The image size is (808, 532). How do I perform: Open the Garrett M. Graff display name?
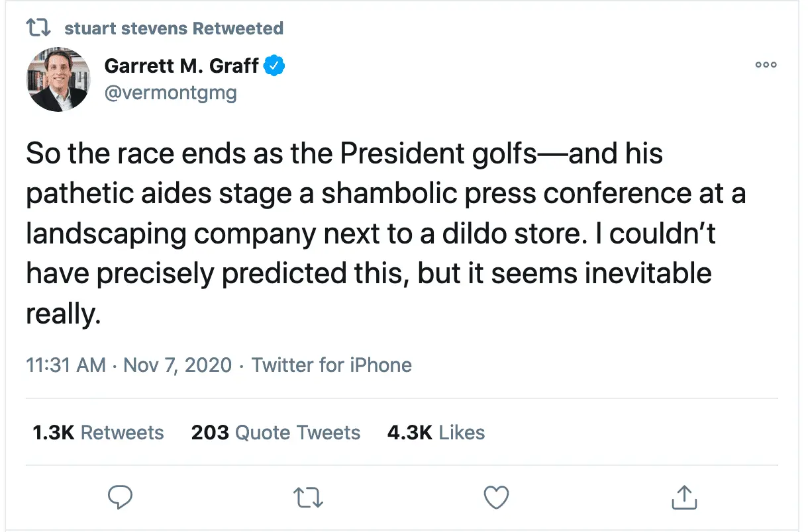tap(181, 66)
